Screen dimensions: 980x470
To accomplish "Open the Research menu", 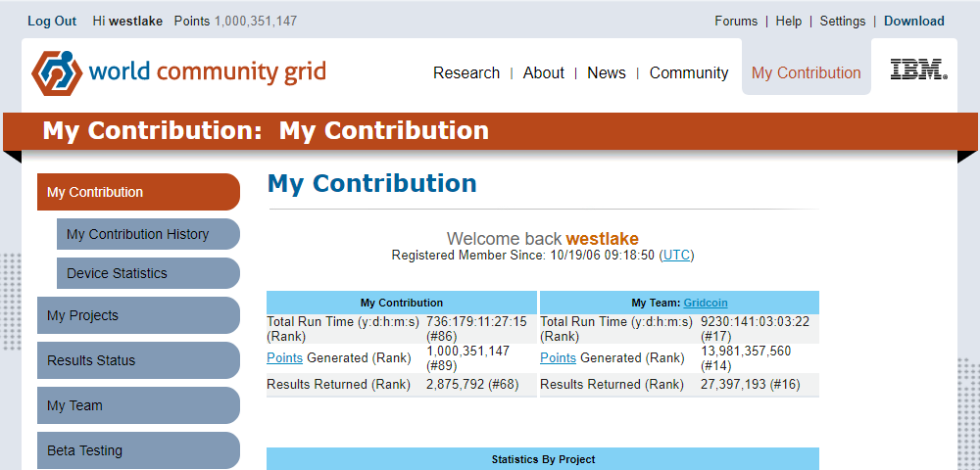I will (x=466, y=73).
